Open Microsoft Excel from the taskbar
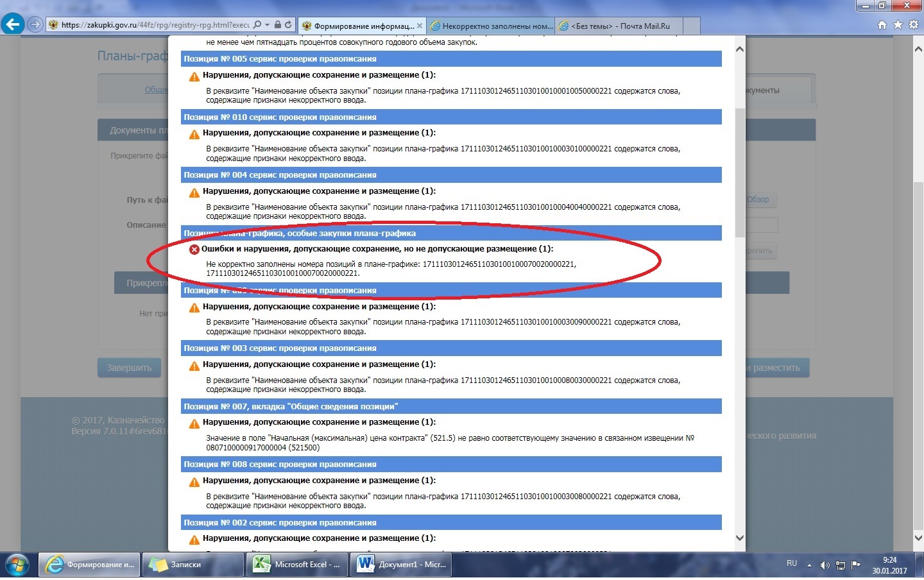 tap(297, 565)
